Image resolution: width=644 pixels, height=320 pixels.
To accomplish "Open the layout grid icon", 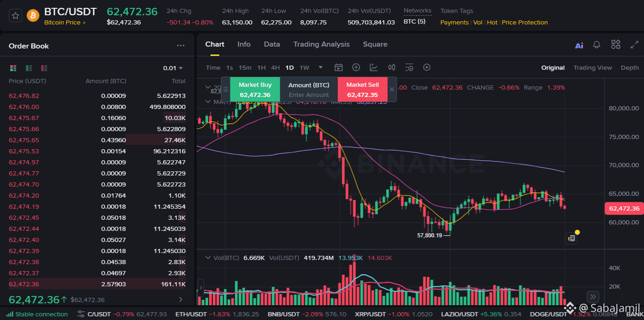I will point(616,44).
